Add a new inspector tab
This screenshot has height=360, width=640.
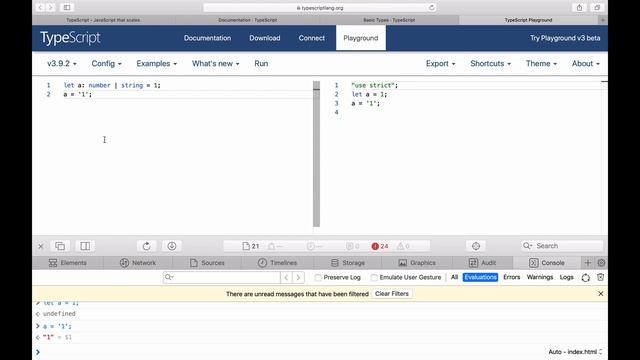click(588, 263)
